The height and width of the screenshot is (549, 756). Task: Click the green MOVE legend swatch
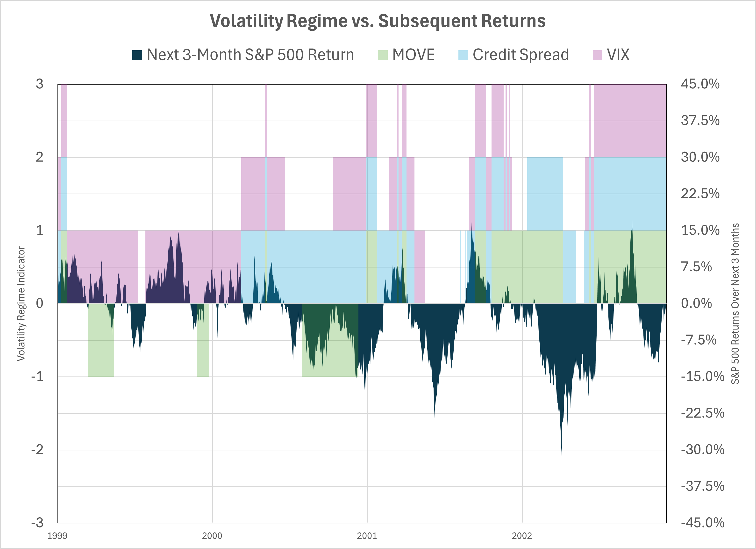click(x=383, y=55)
